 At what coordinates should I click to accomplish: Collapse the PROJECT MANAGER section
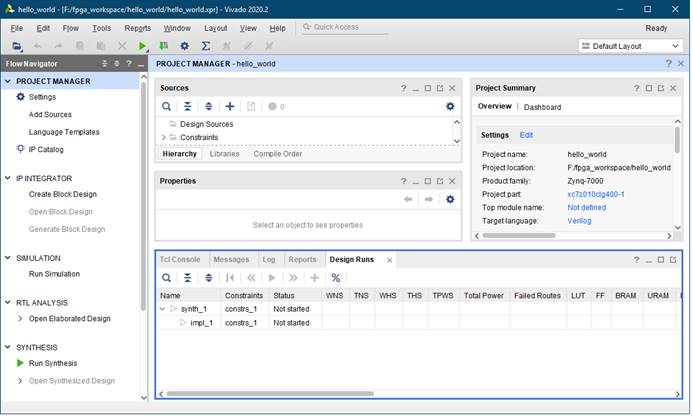click(9, 81)
